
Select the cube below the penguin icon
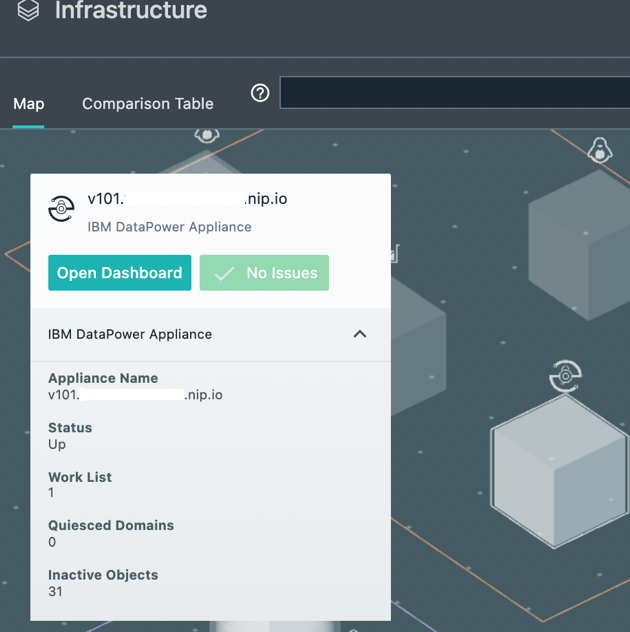click(580, 245)
